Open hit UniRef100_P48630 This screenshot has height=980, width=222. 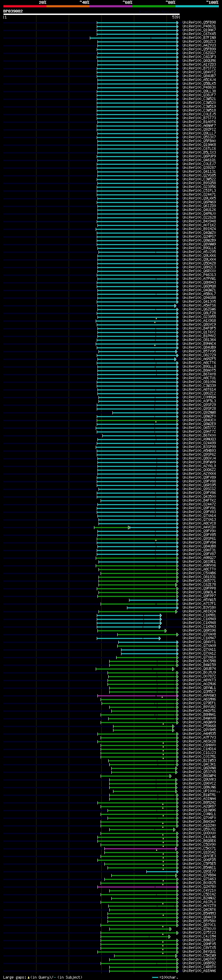pyautogui.click(x=199, y=88)
